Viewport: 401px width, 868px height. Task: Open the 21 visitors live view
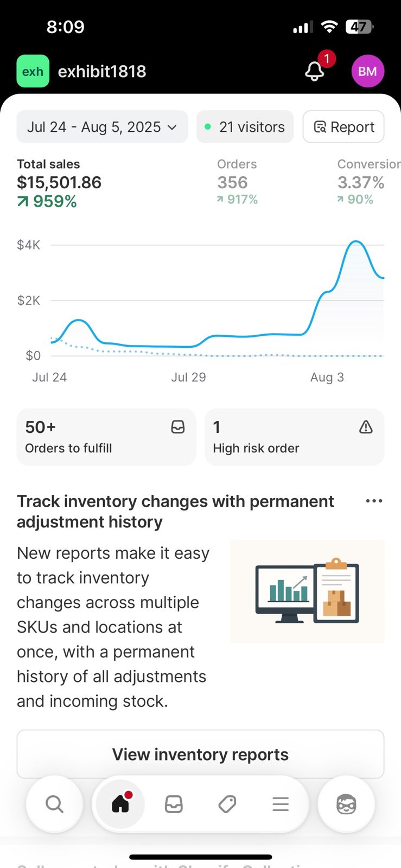pos(245,127)
